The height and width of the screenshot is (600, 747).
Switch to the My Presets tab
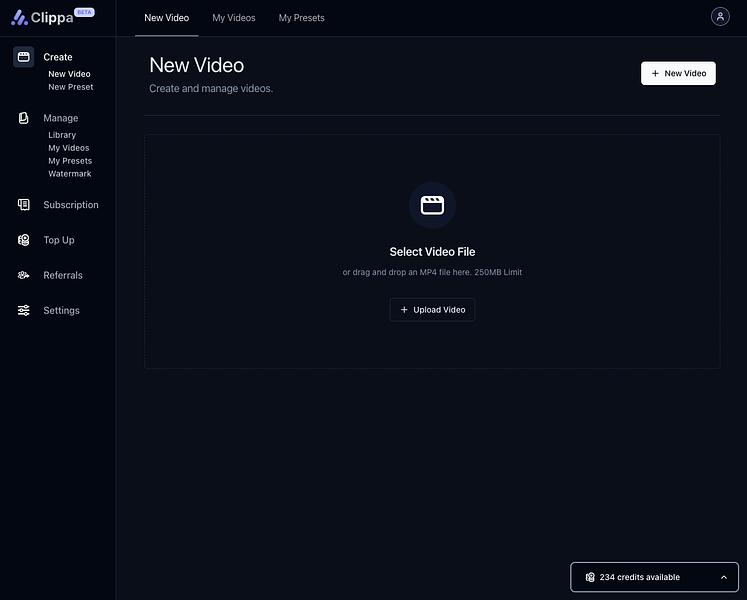coord(302,18)
